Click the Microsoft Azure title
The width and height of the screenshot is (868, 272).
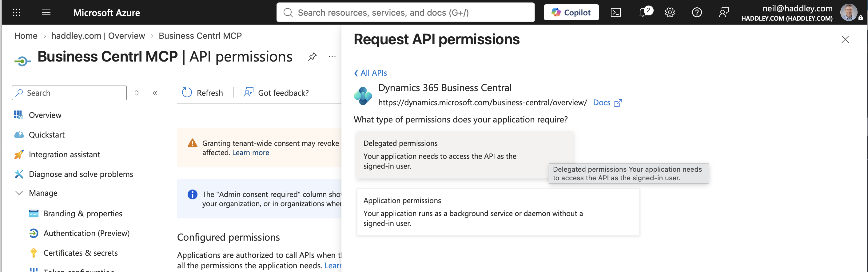click(106, 13)
